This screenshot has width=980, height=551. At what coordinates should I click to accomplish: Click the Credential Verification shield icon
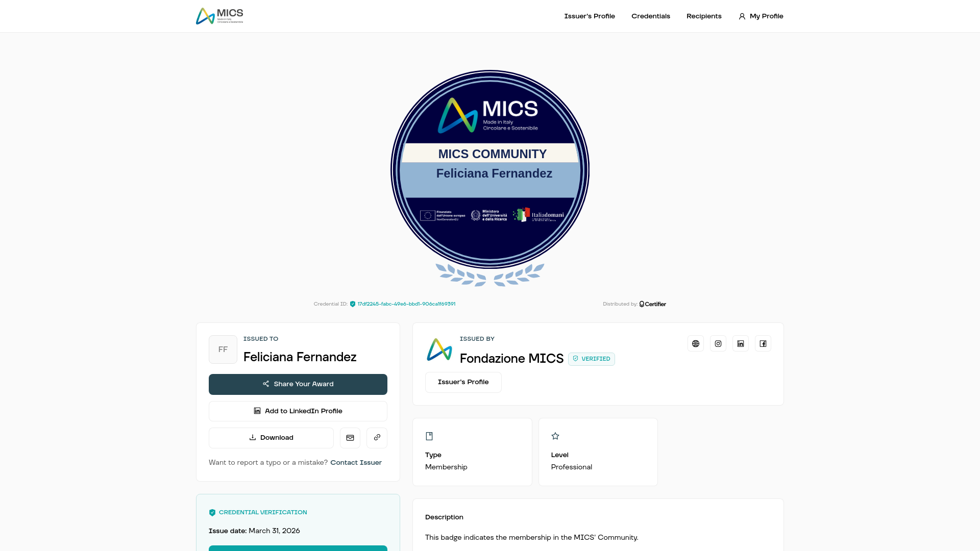(x=212, y=513)
